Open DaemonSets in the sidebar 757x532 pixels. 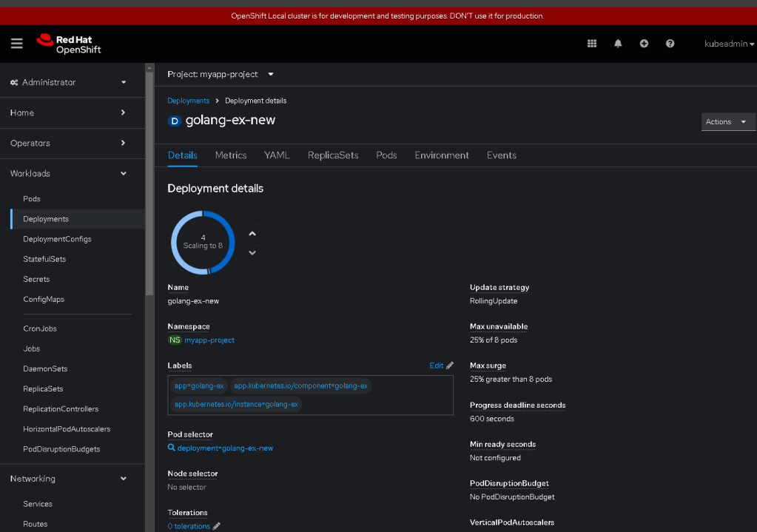tap(45, 368)
